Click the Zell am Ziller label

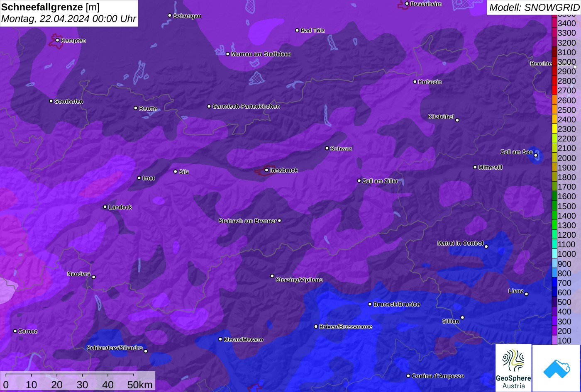click(x=380, y=181)
